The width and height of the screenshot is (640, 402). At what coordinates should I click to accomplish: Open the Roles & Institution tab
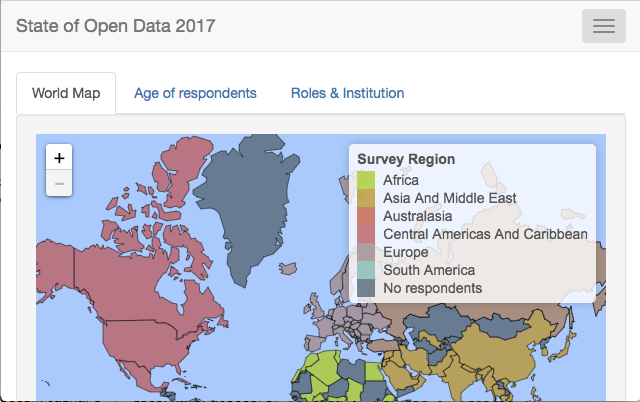pos(347,93)
